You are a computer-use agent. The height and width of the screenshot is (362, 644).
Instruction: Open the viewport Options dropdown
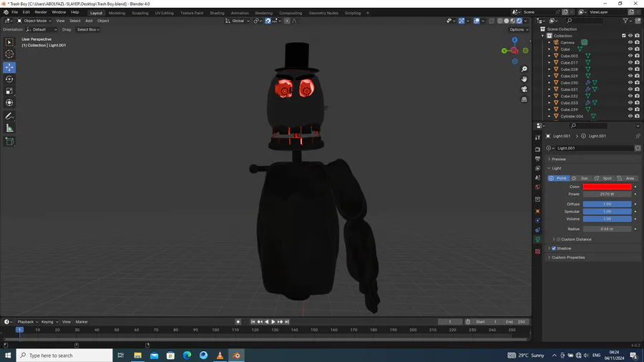tap(519, 29)
